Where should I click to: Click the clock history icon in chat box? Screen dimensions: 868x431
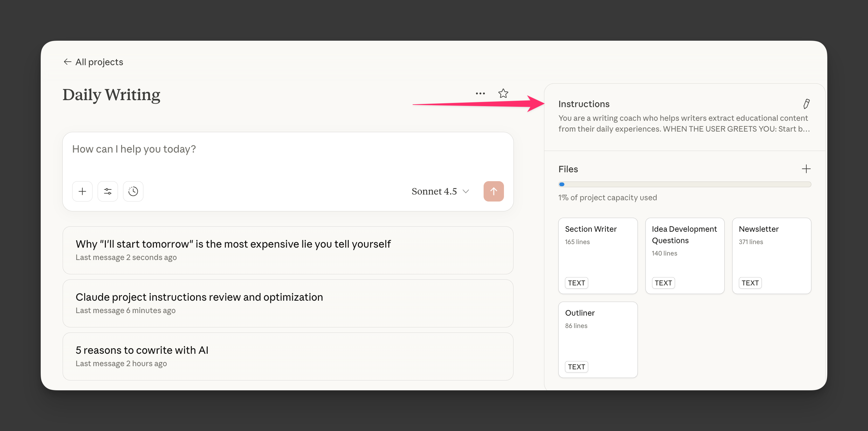click(133, 191)
